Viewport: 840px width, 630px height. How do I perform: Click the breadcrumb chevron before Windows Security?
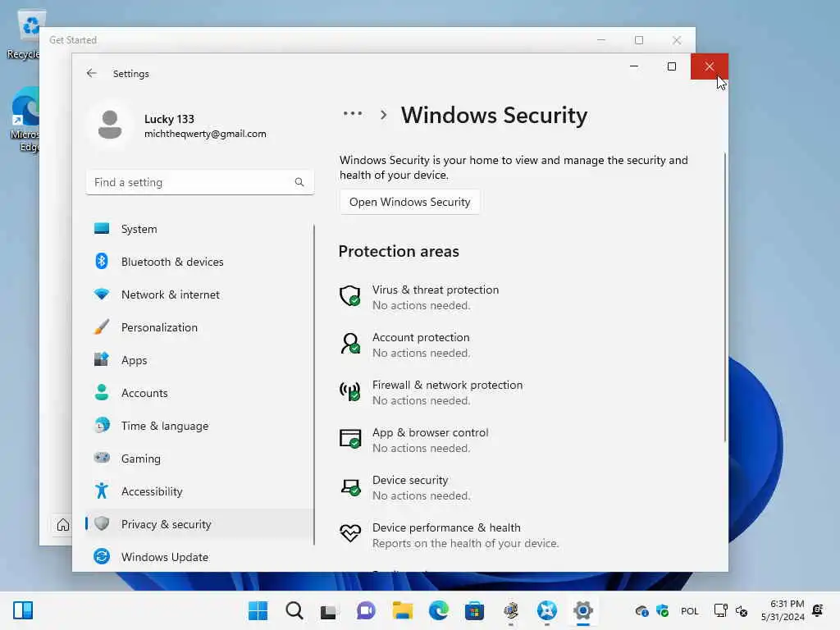(383, 115)
